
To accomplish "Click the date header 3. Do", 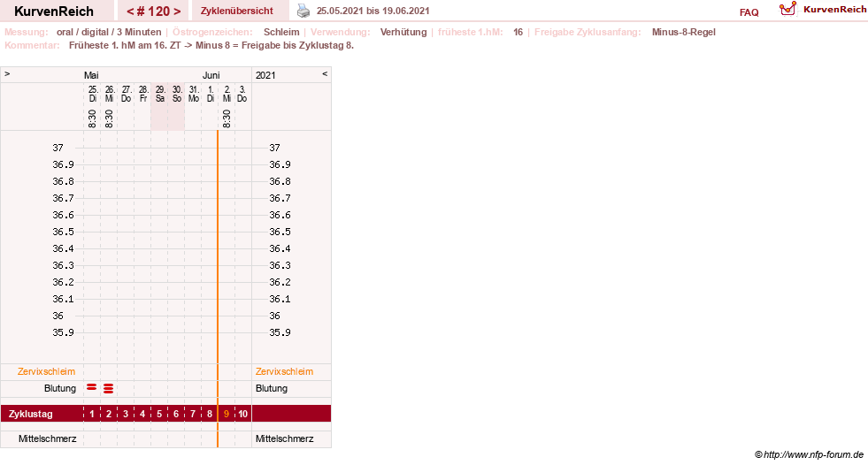I will tap(242, 94).
